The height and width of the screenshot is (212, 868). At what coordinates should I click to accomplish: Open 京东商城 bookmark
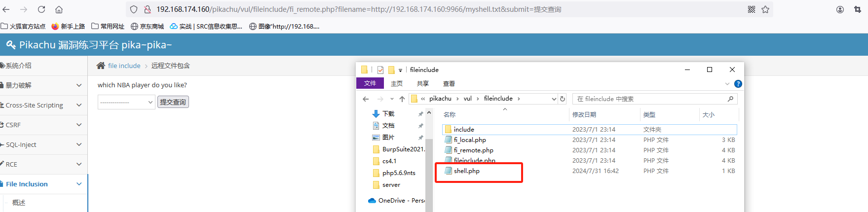pos(148,26)
